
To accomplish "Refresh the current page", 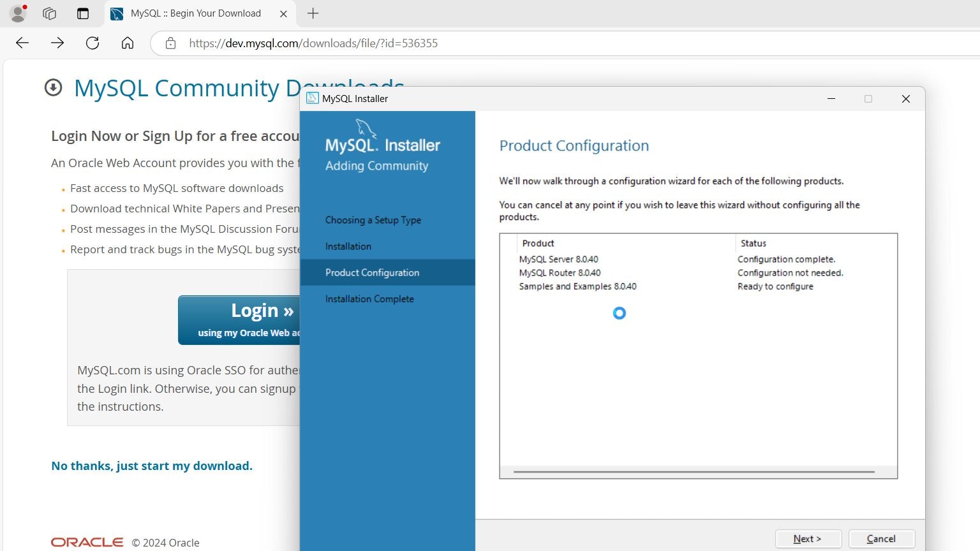I will pos(93,43).
